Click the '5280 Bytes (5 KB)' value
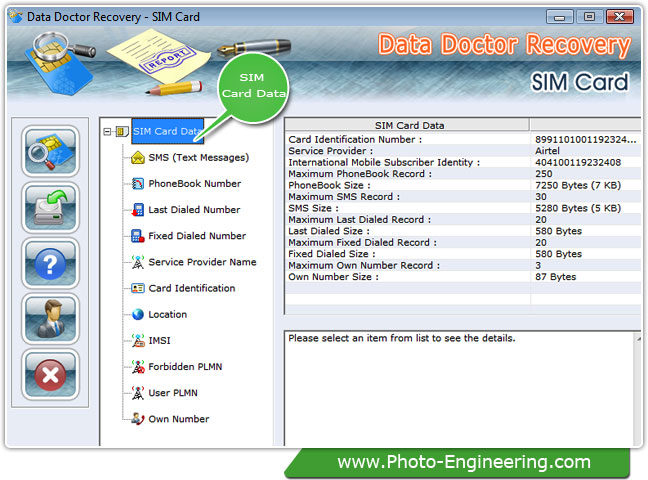Screen dimensions: 648x480 click(x=578, y=208)
